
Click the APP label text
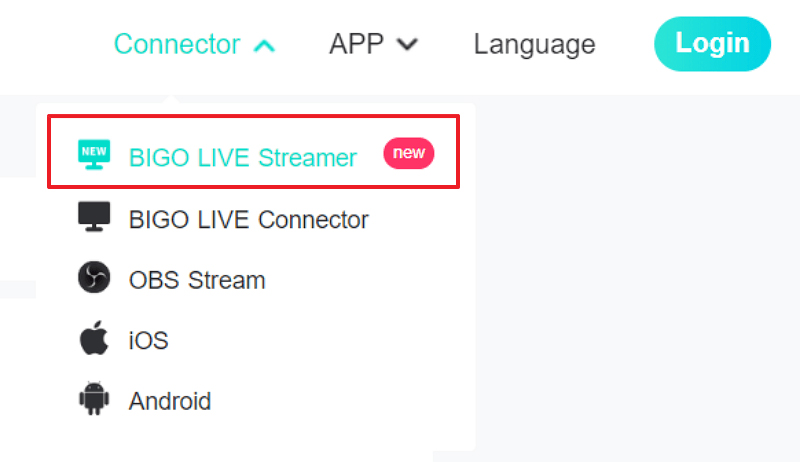pyautogui.click(x=356, y=44)
